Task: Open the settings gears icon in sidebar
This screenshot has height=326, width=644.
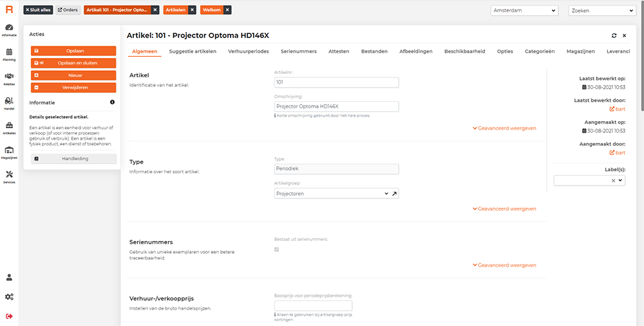Action: click(9, 297)
